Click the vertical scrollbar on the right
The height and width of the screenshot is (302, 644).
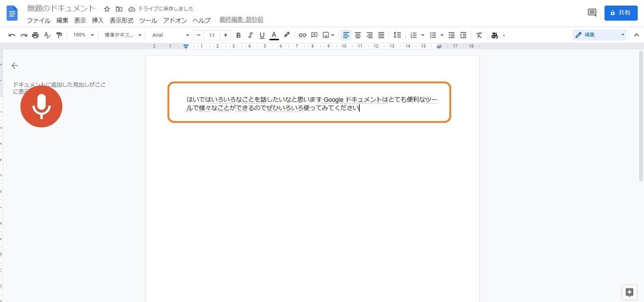point(641,116)
